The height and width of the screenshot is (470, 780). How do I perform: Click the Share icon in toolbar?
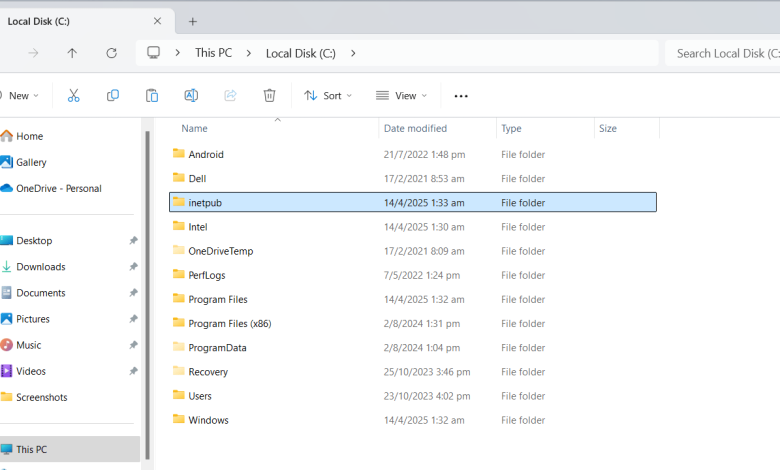230,95
